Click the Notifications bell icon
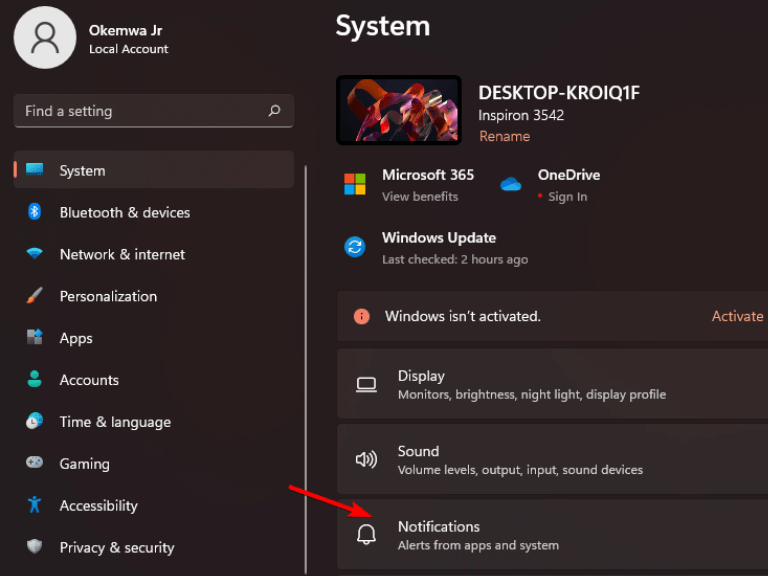 [366, 534]
